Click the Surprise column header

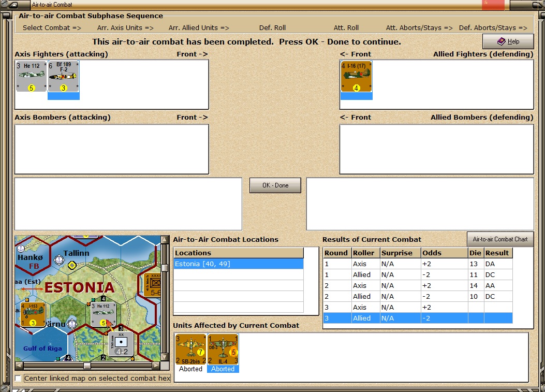pyautogui.click(x=400, y=253)
